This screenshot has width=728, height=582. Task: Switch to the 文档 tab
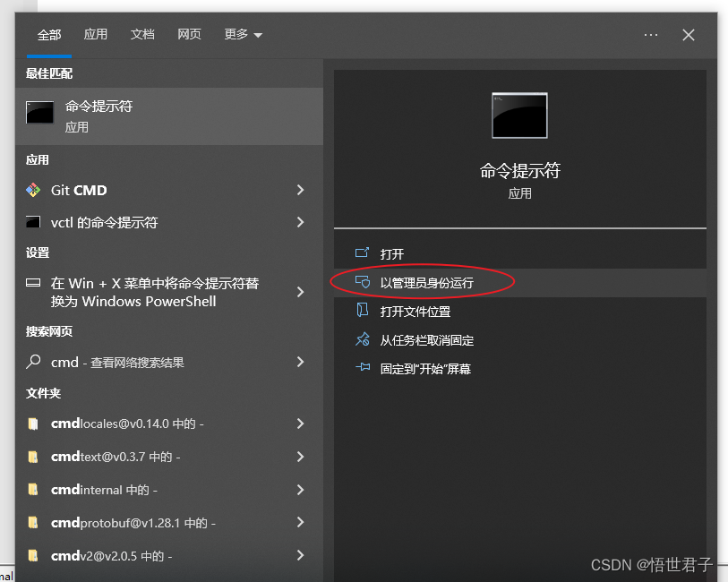click(142, 34)
